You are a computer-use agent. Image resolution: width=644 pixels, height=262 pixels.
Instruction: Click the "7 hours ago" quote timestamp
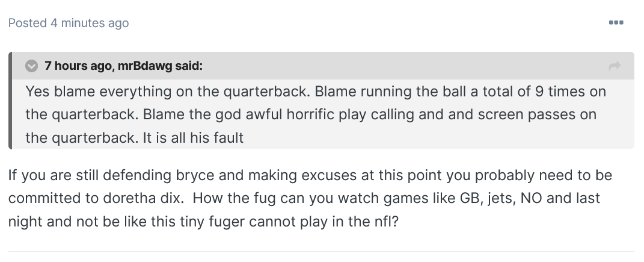[78, 66]
